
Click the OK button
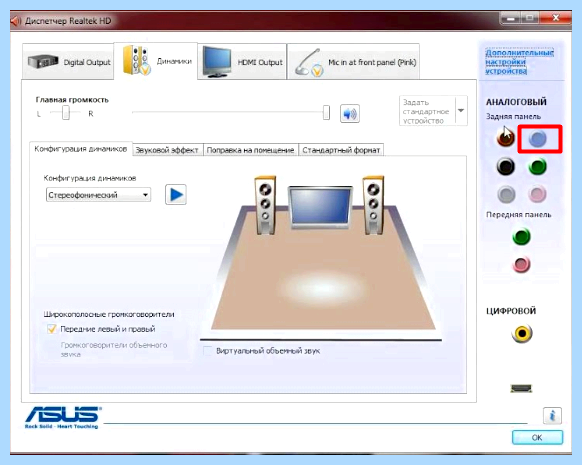coord(537,438)
